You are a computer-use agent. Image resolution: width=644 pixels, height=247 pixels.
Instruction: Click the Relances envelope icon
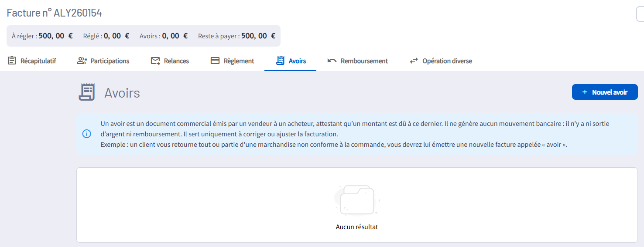coord(155,61)
